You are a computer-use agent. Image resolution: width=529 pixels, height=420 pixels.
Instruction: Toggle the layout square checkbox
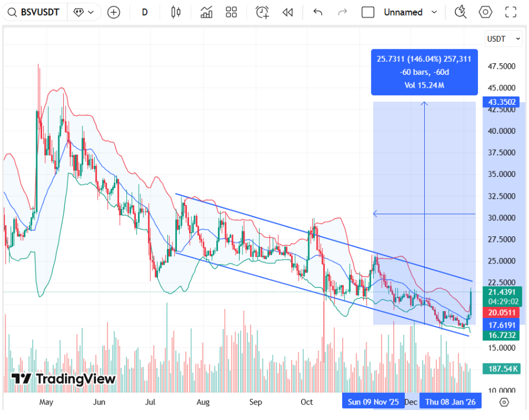pos(368,12)
